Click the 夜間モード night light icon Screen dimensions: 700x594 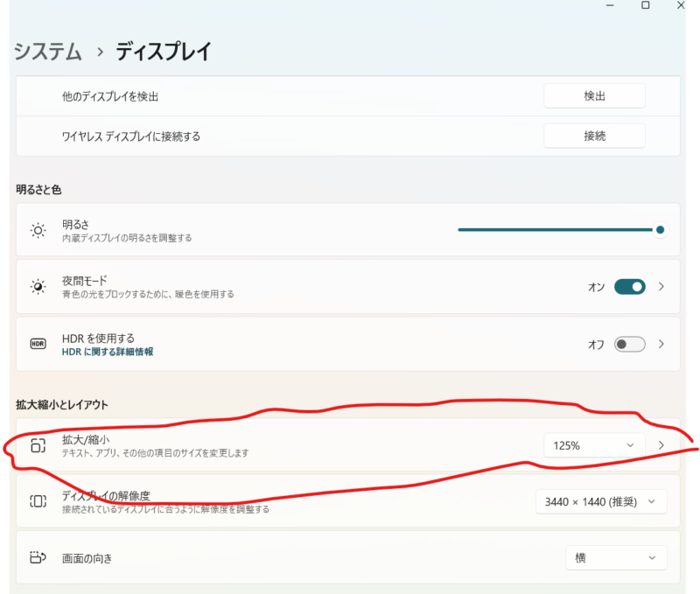click(38, 287)
